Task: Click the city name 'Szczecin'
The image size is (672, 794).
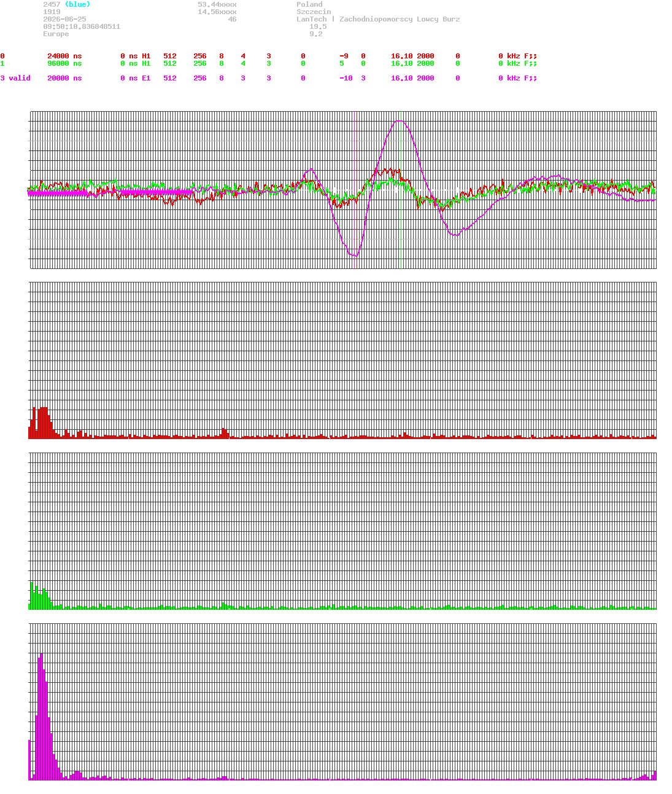Action: [x=314, y=12]
